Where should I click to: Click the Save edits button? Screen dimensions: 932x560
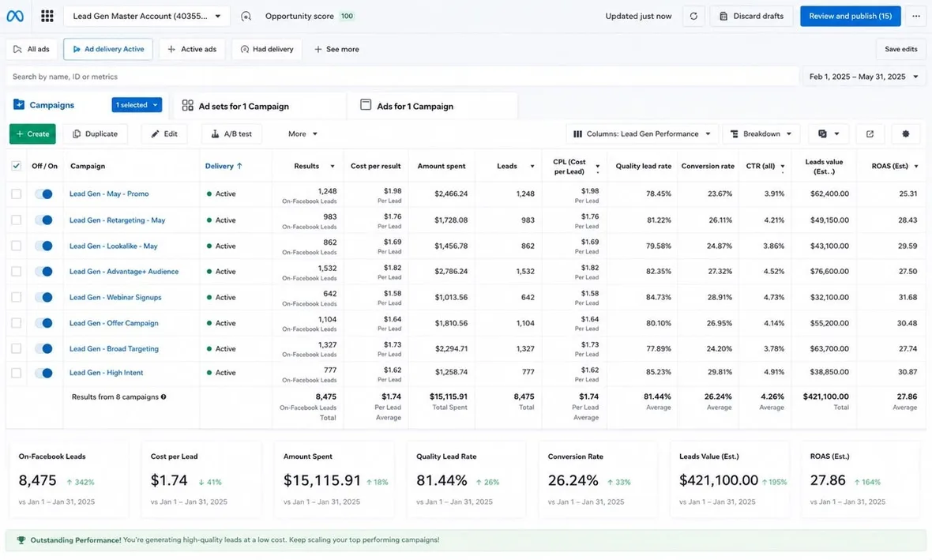coord(900,49)
